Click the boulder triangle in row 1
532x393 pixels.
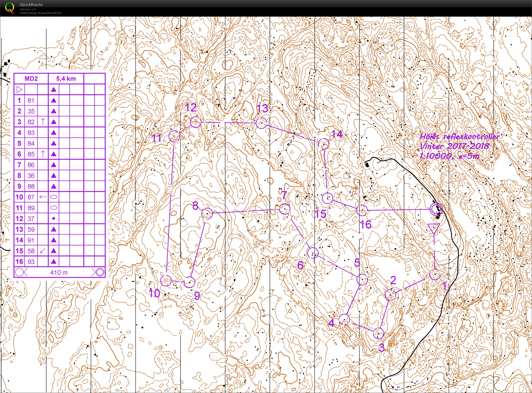(x=54, y=100)
